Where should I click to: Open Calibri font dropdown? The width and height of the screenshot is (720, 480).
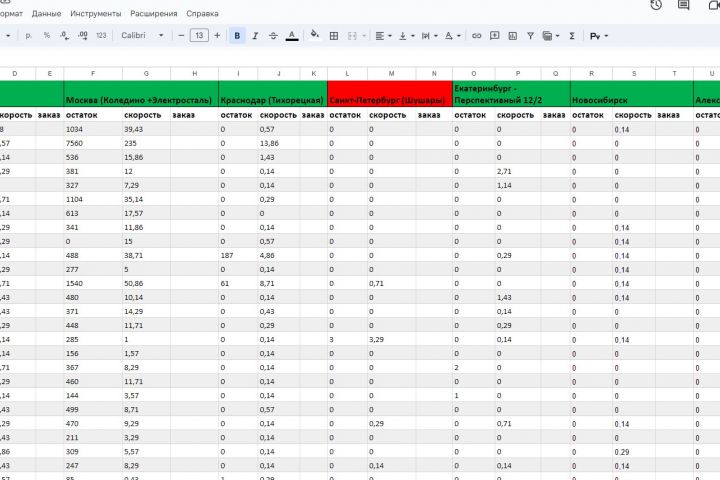tap(142, 35)
